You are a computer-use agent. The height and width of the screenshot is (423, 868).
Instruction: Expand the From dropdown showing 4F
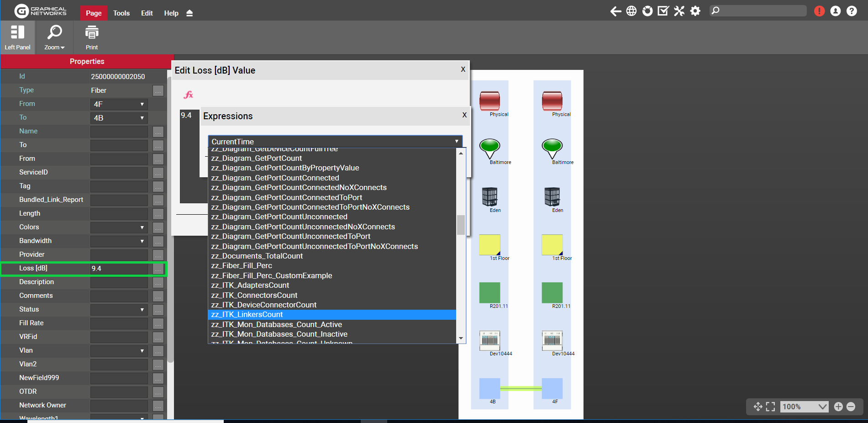tap(119, 104)
